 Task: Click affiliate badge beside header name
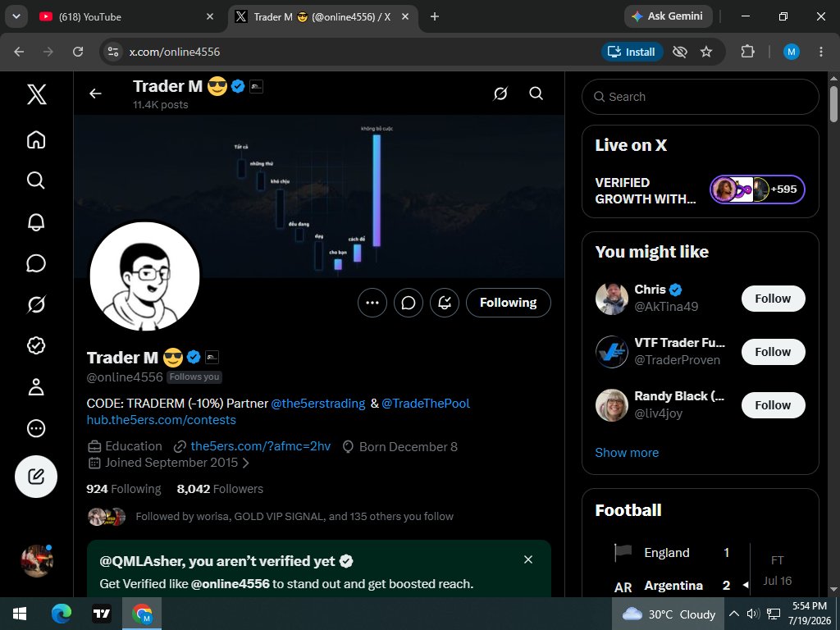pos(256,86)
